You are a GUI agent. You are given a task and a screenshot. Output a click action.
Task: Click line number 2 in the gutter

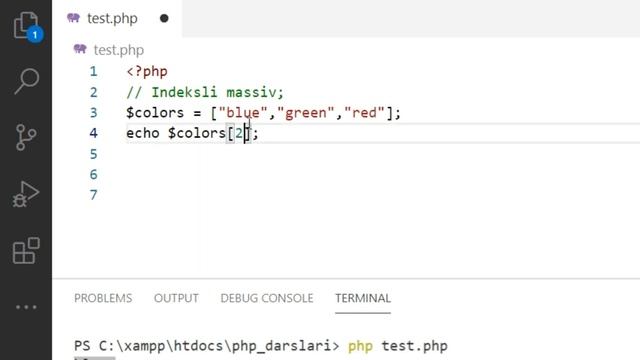(x=94, y=92)
